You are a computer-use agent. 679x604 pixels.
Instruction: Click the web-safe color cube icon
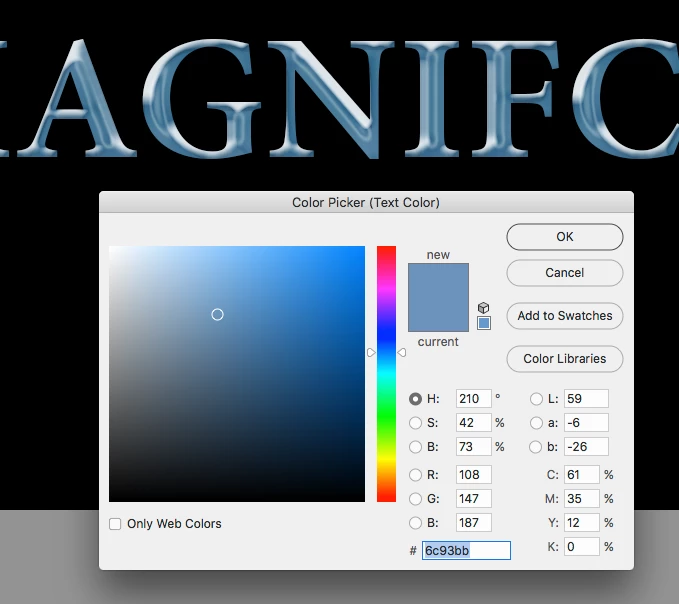coord(483,307)
